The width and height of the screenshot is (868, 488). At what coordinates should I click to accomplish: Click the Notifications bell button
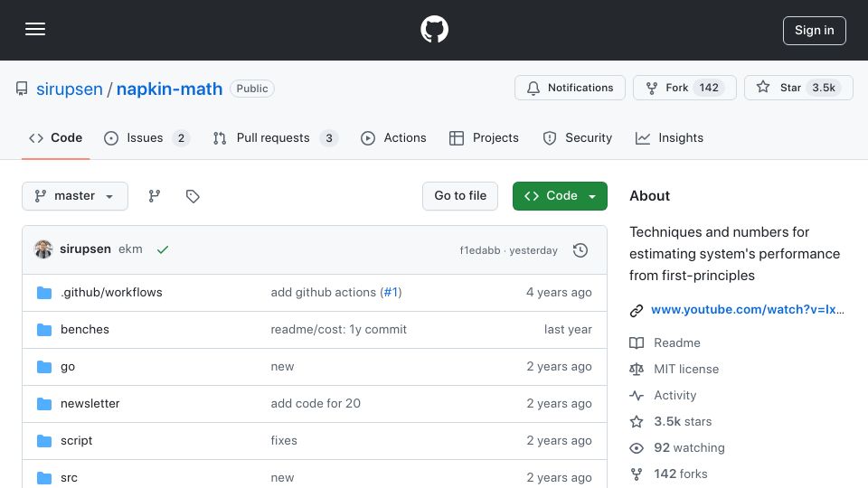(x=570, y=88)
